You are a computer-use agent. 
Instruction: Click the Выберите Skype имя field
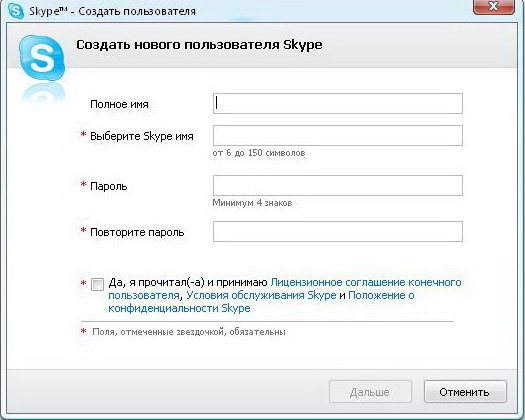pos(338,136)
